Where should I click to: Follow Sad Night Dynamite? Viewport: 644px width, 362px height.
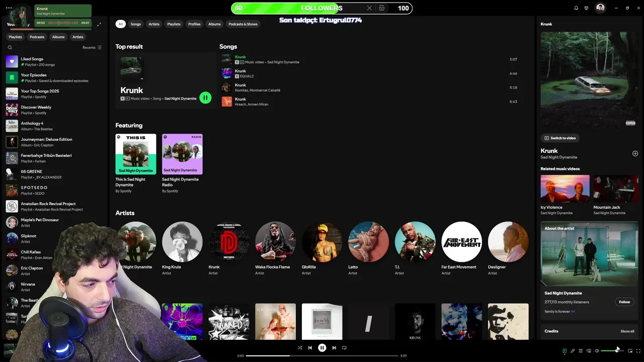pos(624,302)
